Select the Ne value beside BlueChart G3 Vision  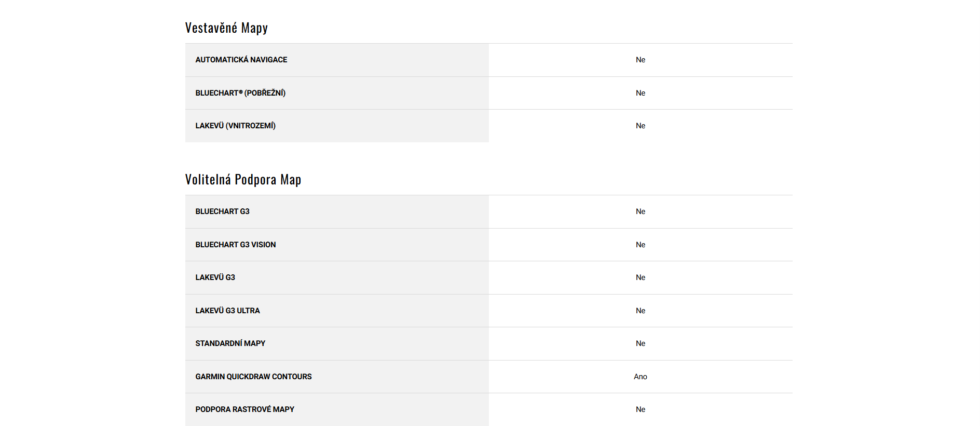pyautogui.click(x=641, y=245)
